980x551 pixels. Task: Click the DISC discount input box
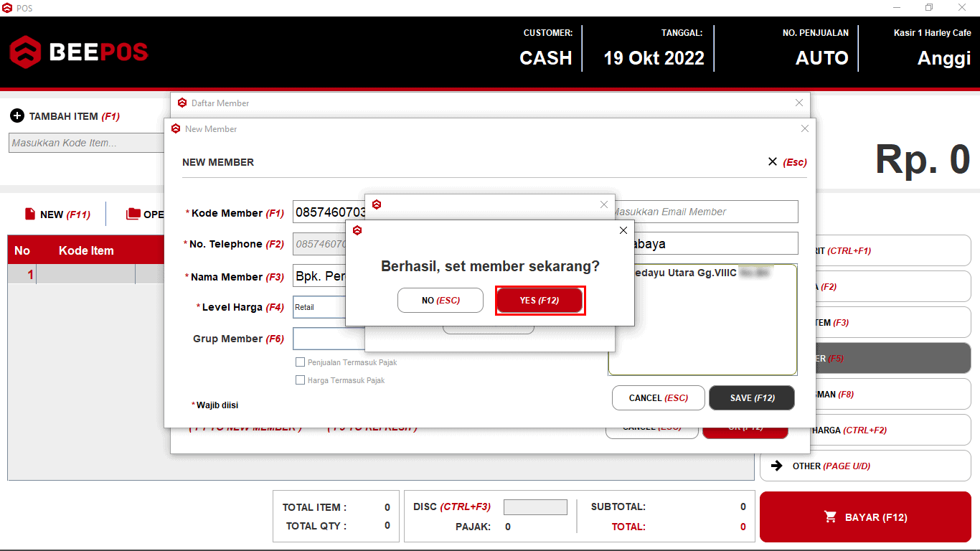click(x=535, y=507)
